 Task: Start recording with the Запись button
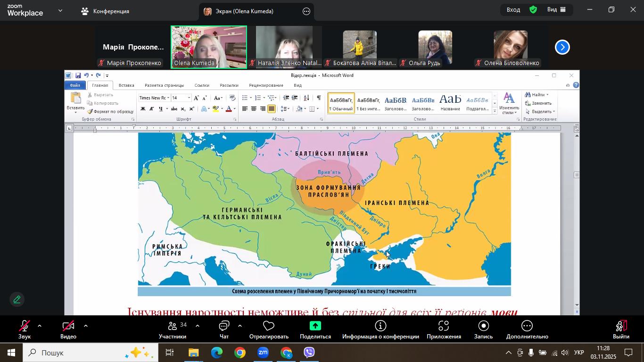pyautogui.click(x=483, y=329)
